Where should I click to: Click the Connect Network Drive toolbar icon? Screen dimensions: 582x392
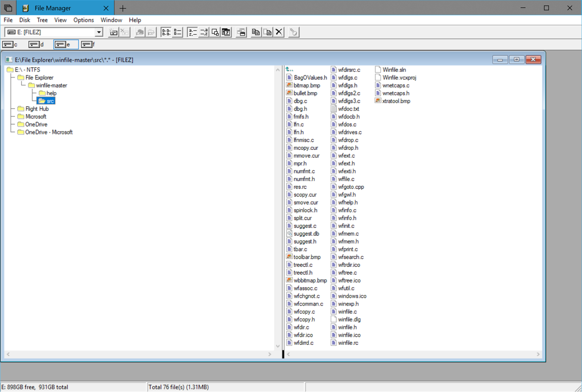tap(114, 32)
